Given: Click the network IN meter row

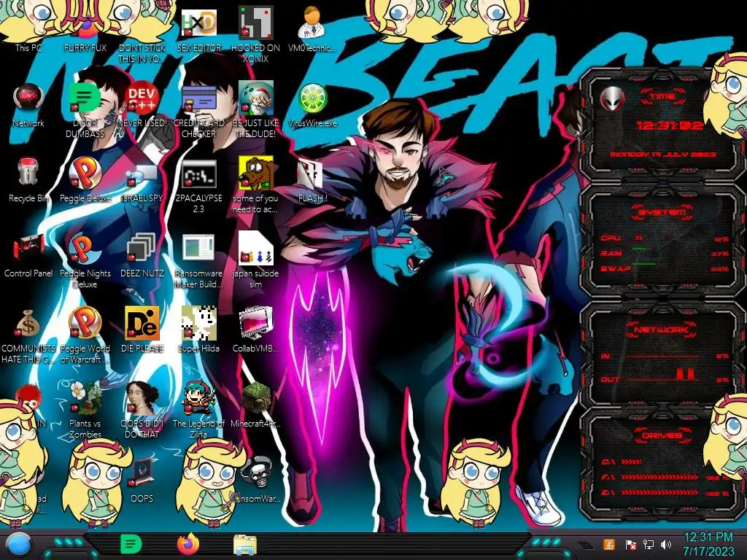Looking at the screenshot, I should pos(664,356).
